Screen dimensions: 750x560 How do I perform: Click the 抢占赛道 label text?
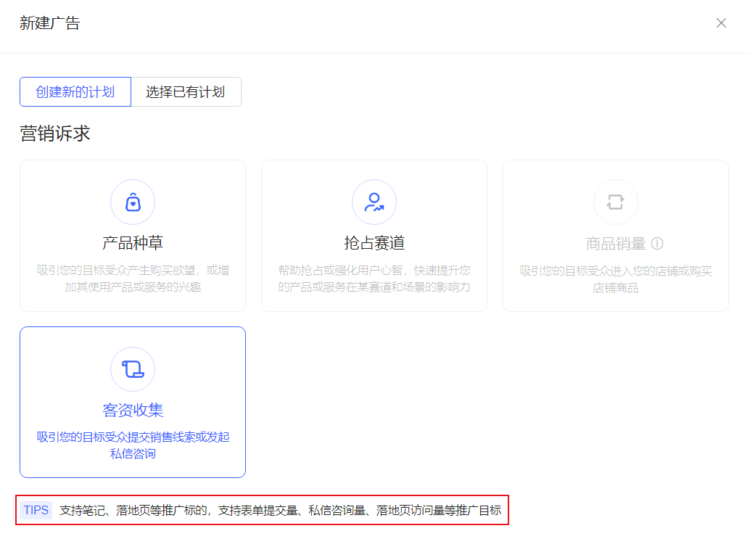pos(374,241)
